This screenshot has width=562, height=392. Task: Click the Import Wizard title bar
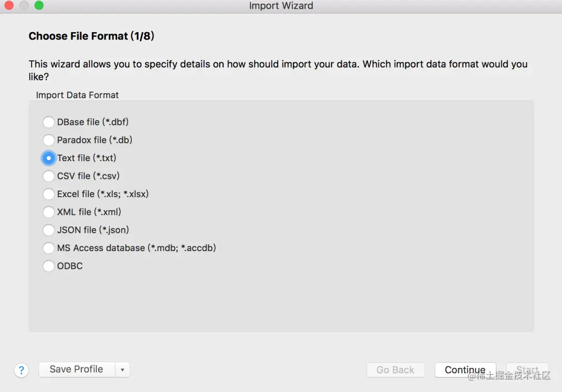coord(281,6)
